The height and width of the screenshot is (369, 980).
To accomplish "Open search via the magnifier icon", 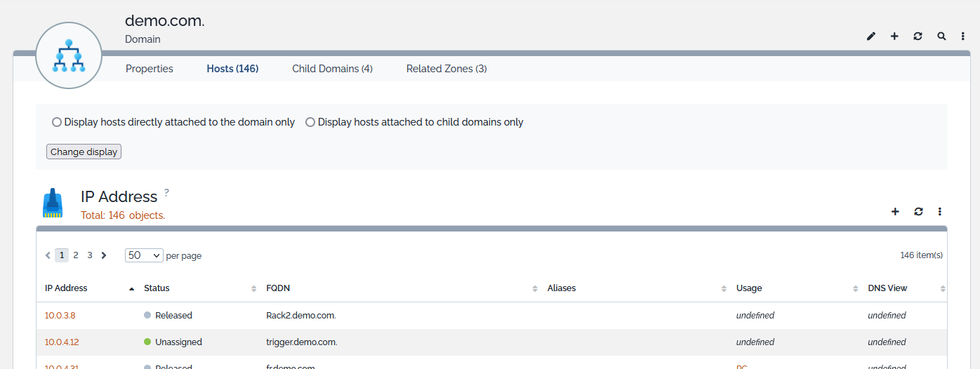I will point(941,36).
